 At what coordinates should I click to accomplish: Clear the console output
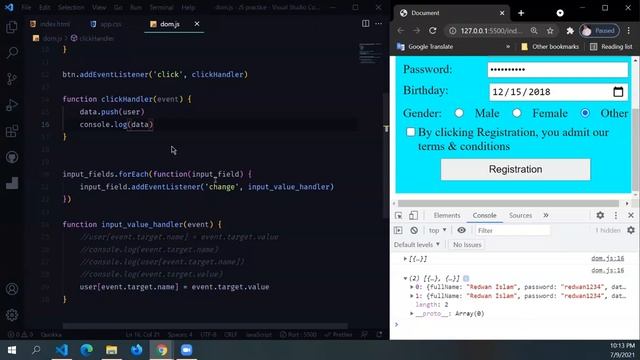(414, 230)
